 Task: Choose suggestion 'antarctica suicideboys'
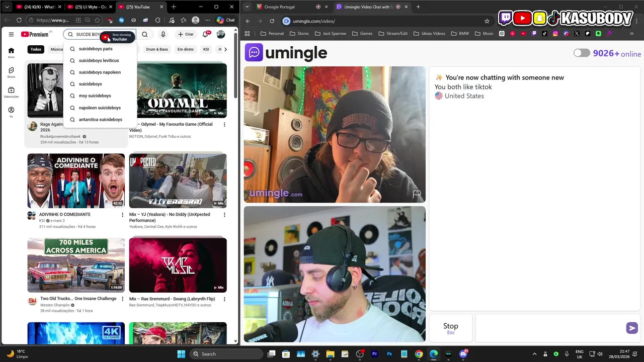[x=101, y=120]
